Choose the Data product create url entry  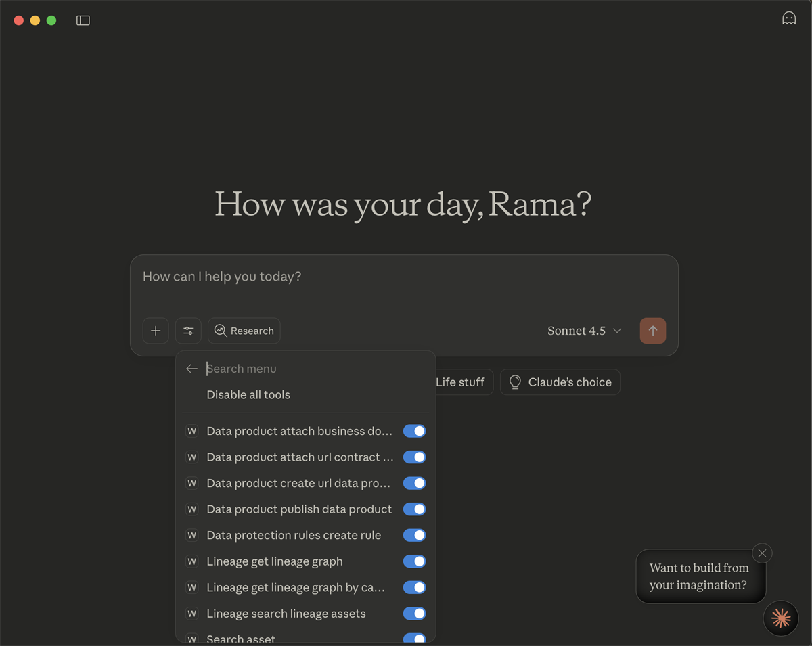point(298,483)
